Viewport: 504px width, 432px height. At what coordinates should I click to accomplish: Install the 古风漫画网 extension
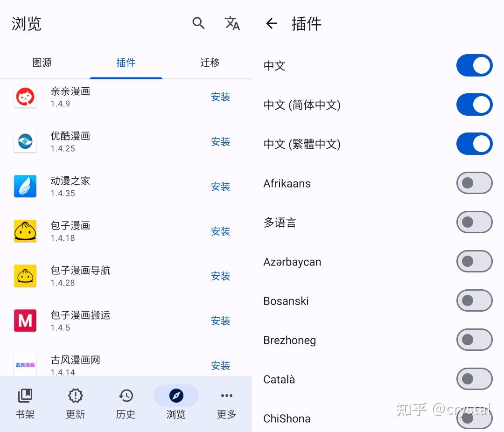[220, 365]
